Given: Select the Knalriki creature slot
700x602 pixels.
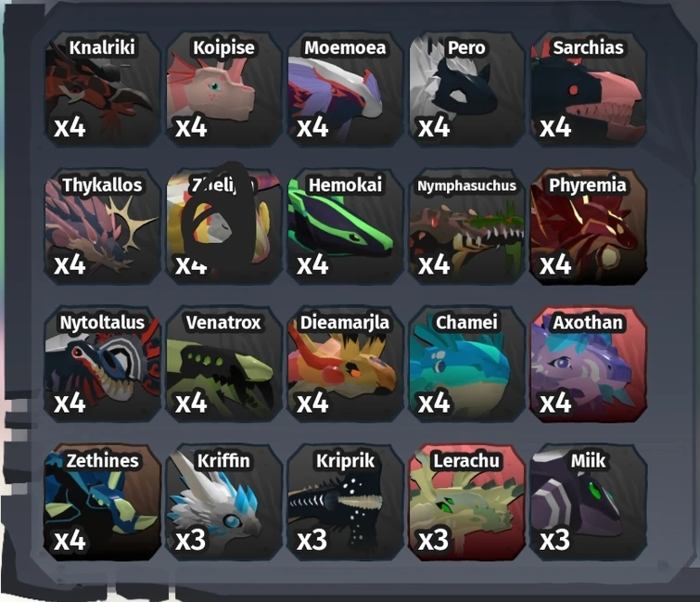Looking at the screenshot, I should pyautogui.click(x=102, y=88).
